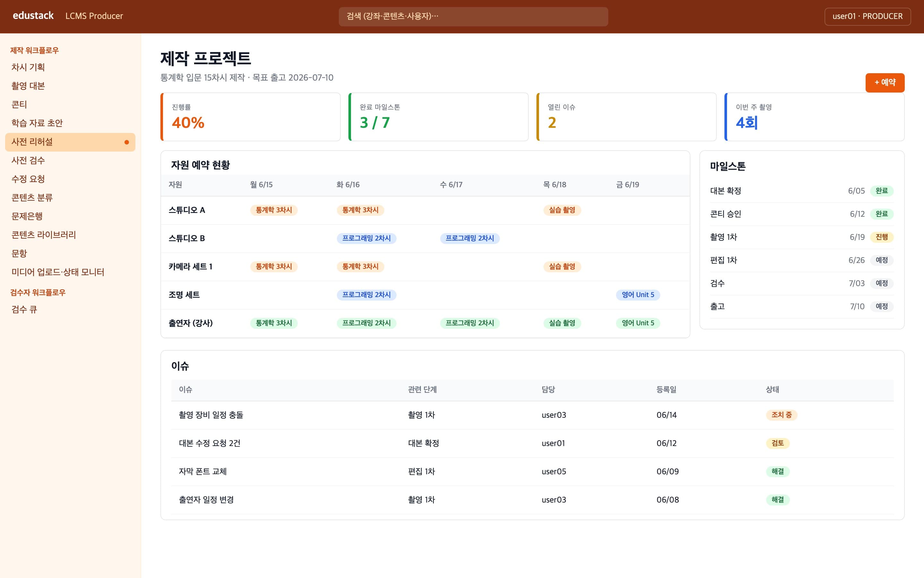Open 학습 자료 초안 menu item
The image size is (924, 578).
(70, 123)
